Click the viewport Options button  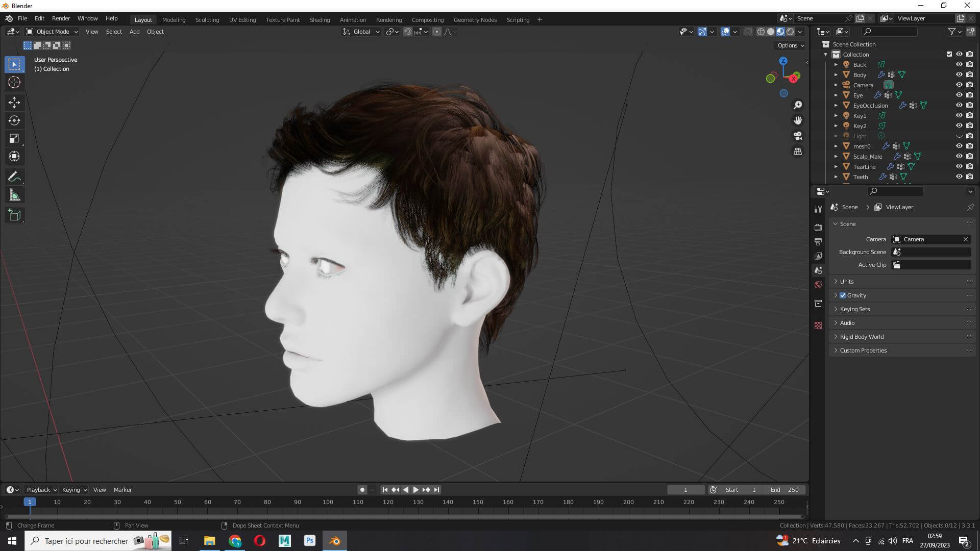pos(790,45)
